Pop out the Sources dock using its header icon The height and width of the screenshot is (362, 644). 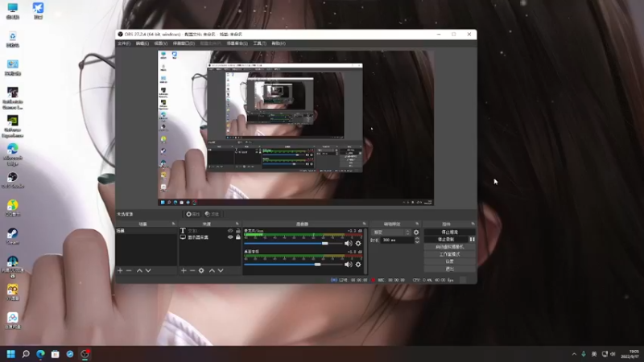pos(237,224)
